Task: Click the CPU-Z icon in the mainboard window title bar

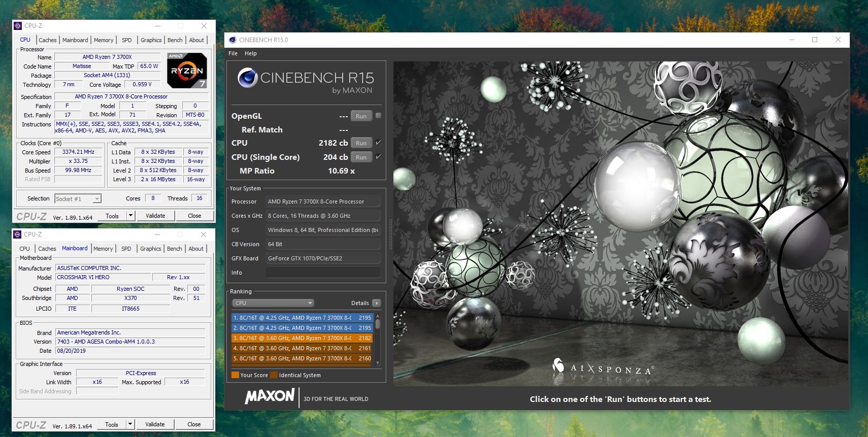Action: pyautogui.click(x=17, y=234)
